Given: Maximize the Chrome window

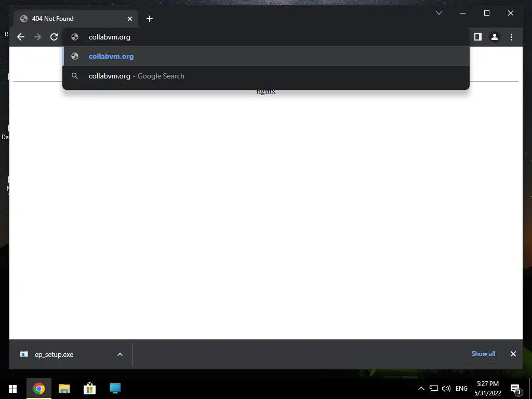Looking at the screenshot, I should (486, 13).
